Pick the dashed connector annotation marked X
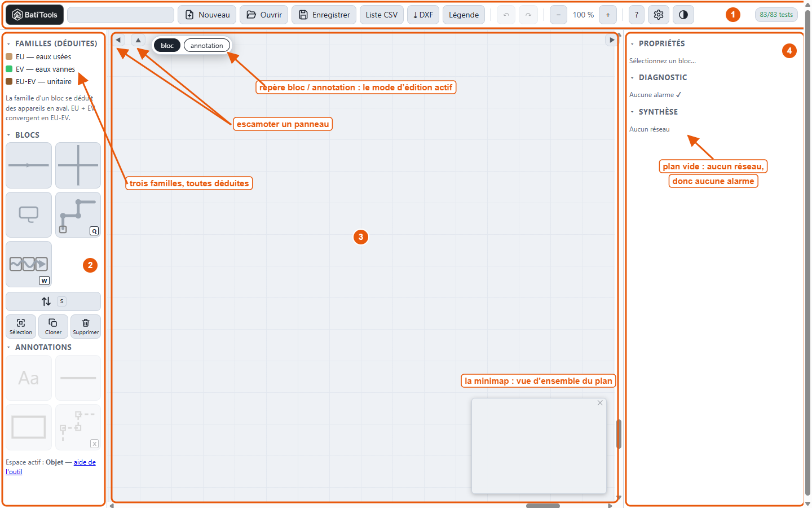 pos(78,427)
